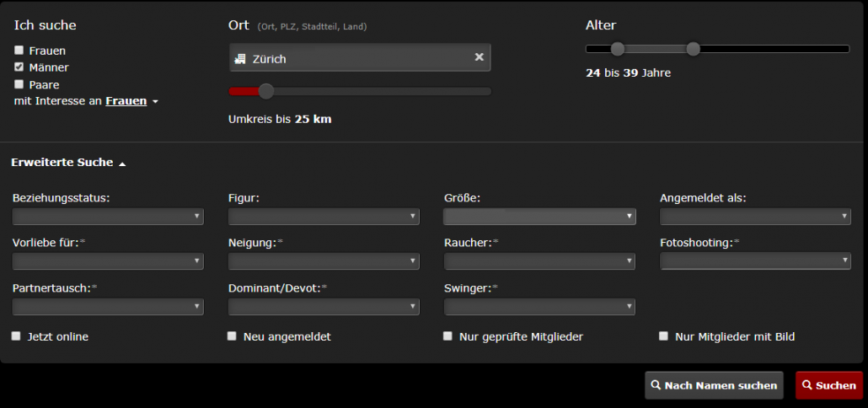Uncheck the Männer checkbox

tap(19, 67)
